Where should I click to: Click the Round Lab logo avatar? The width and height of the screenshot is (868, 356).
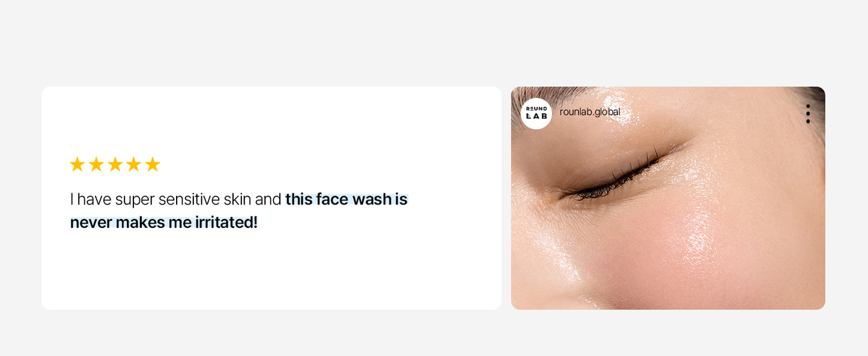click(536, 113)
